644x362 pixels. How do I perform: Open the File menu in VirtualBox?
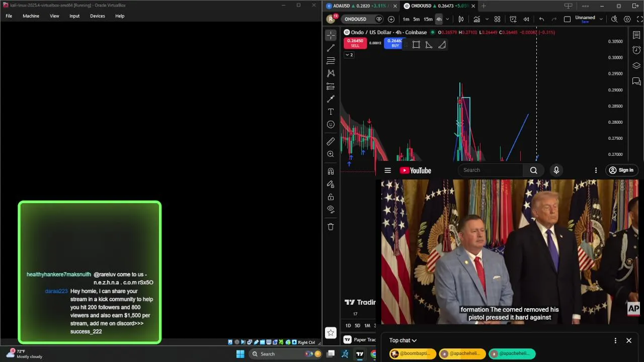(x=9, y=16)
